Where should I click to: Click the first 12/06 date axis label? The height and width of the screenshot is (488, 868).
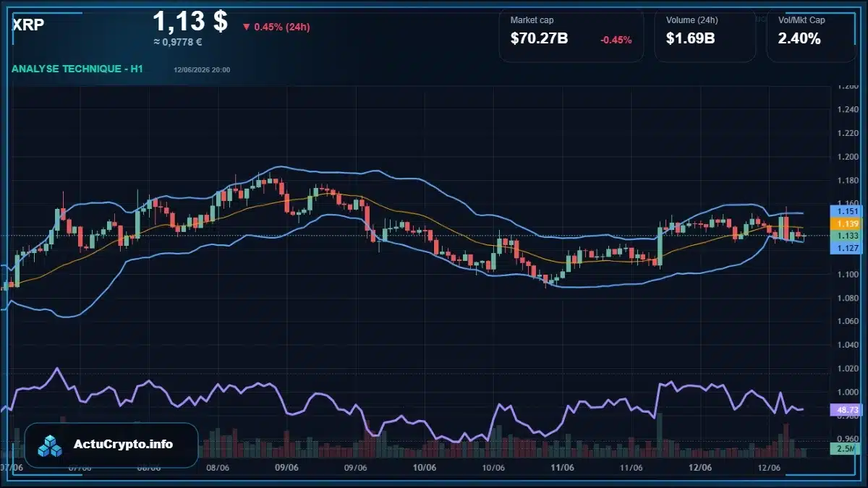pos(700,468)
